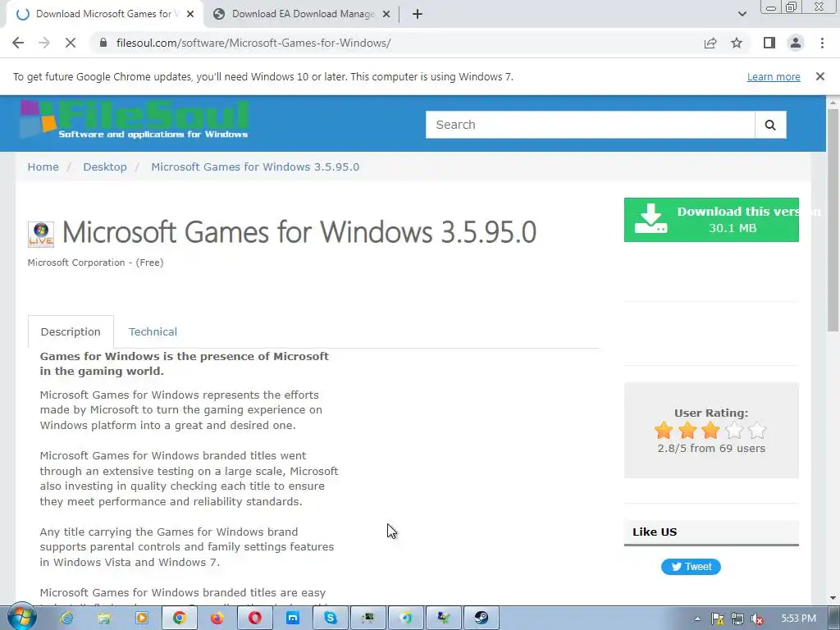Focus the FileSoul Search field
This screenshot has height=630, width=840.
pyautogui.click(x=590, y=125)
